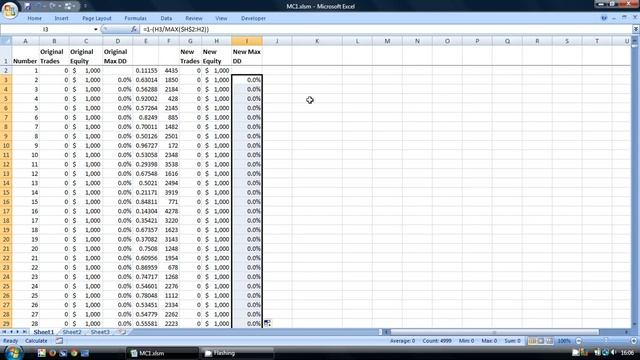Go to the last sheet tab arrow
Image resolution: width=640 pixels, height=360 pixels.
pyautogui.click(x=24, y=332)
